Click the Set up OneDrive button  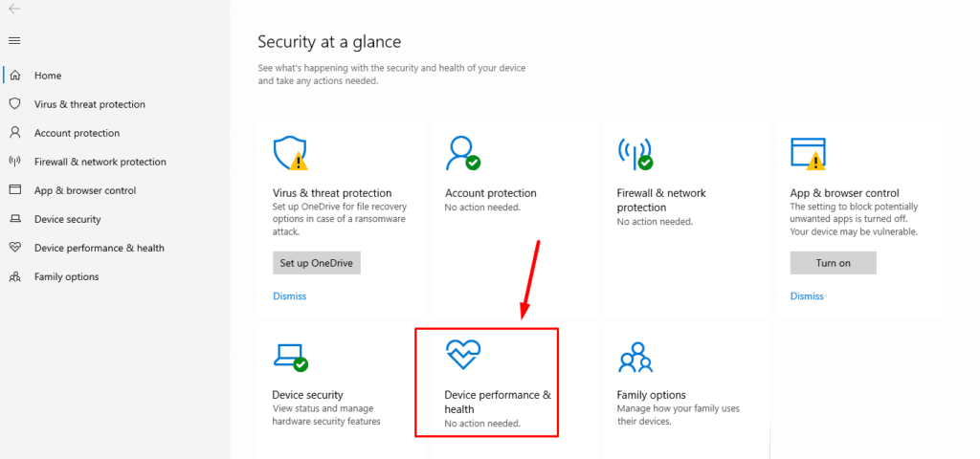pos(317,263)
